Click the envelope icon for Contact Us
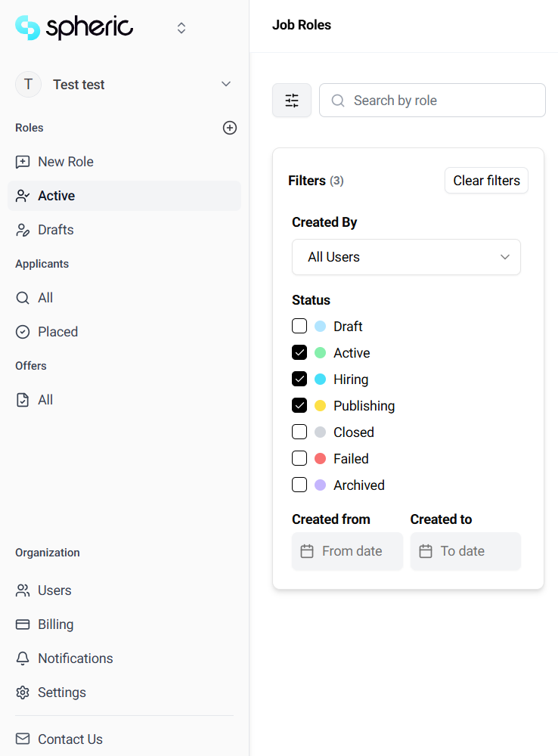Screen dimensions: 558x756 click(23, 739)
